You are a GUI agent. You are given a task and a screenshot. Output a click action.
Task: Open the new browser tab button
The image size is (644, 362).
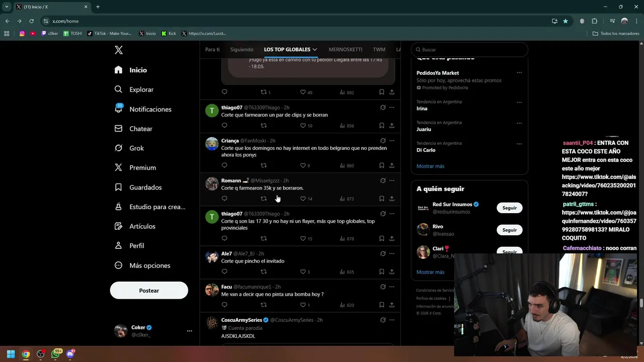tap(98, 7)
